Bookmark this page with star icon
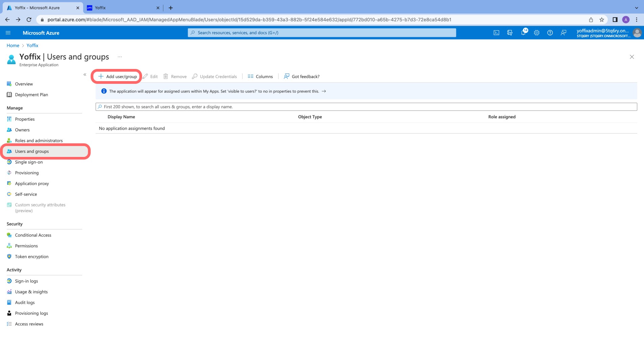Viewport: 644px width, 361px height. (602, 20)
